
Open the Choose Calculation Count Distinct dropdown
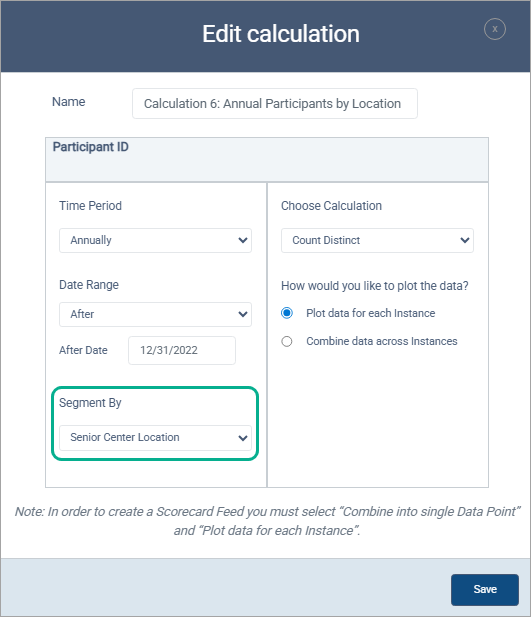[377, 240]
